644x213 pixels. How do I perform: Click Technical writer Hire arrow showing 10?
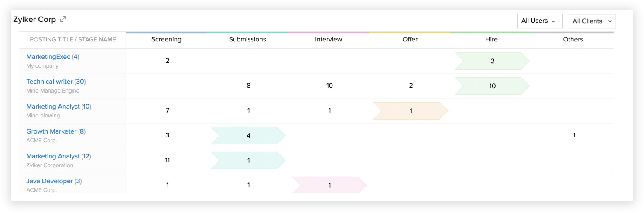[x=492, y=86]
